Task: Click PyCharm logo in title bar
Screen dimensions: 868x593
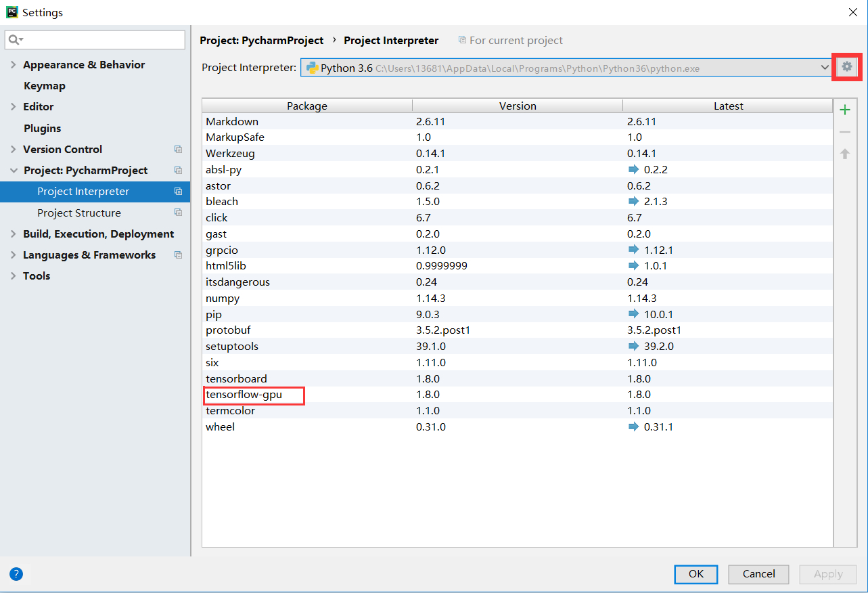Action: tap(12, 12)
